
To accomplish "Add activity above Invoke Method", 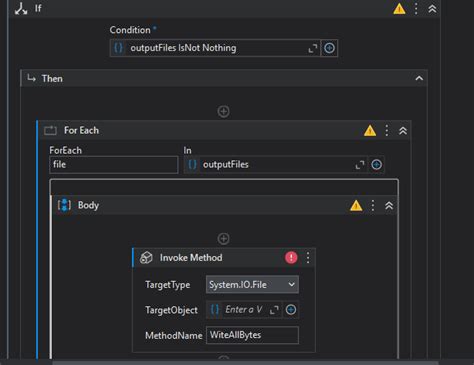I will point(223,239).
